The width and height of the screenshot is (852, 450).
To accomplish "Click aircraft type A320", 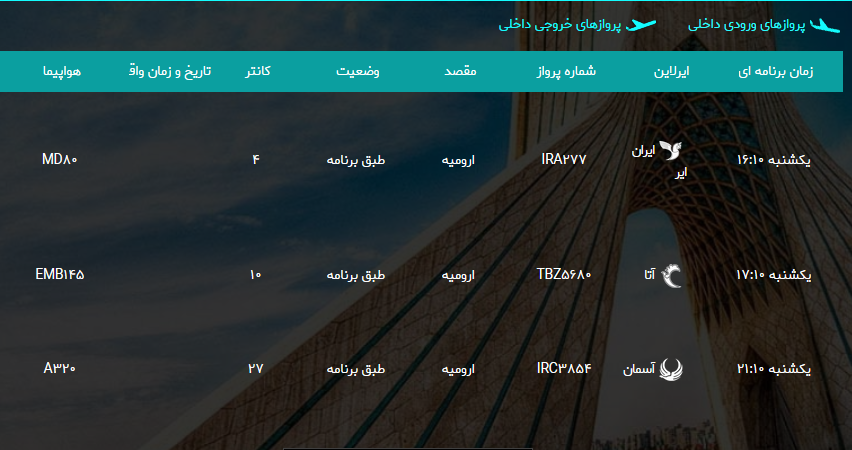I will point(60,368).
